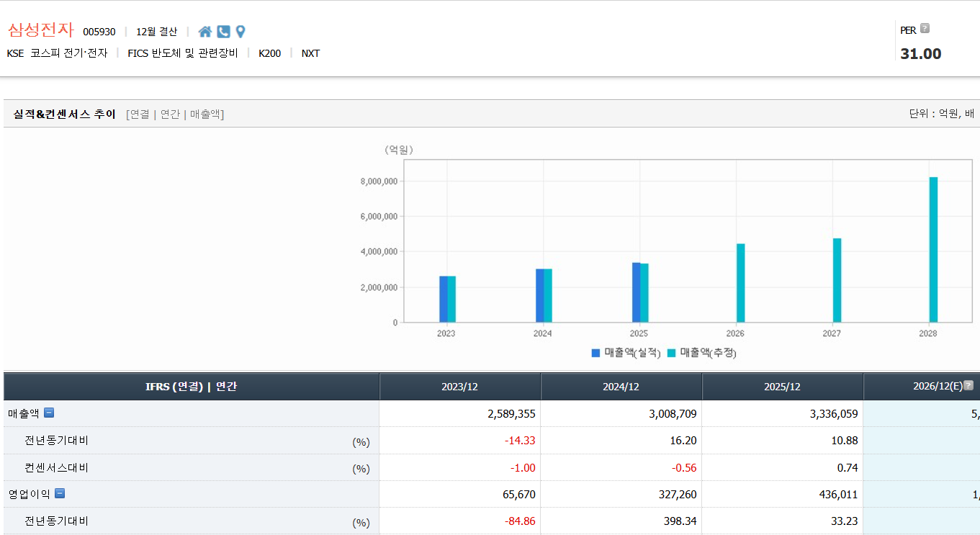Click the 2026 estimated revenue bar
The image size is (980, 535).
(x=741, y=283)
